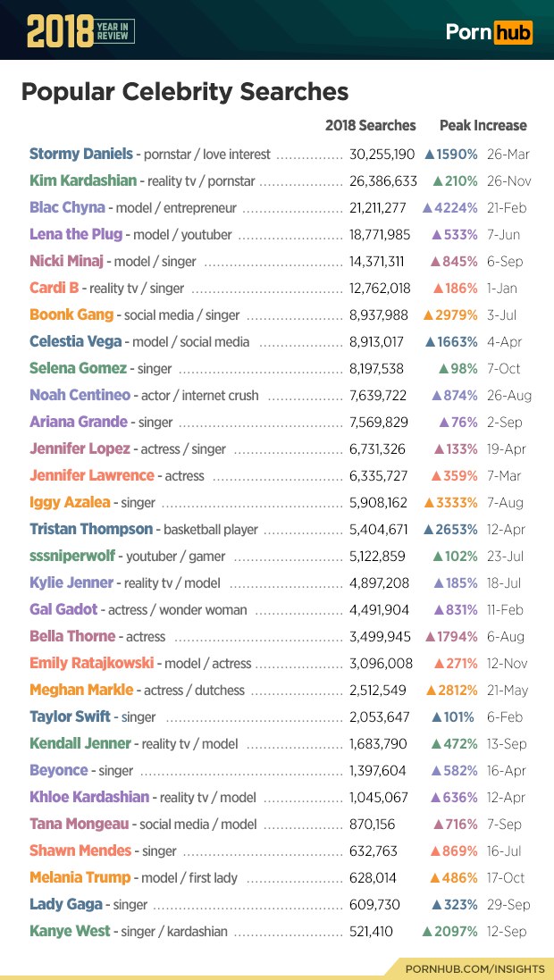The width and height of the screenshot is (554, 980).
Task: Click the Lady Gaga name
Action: tap(65, 904)
